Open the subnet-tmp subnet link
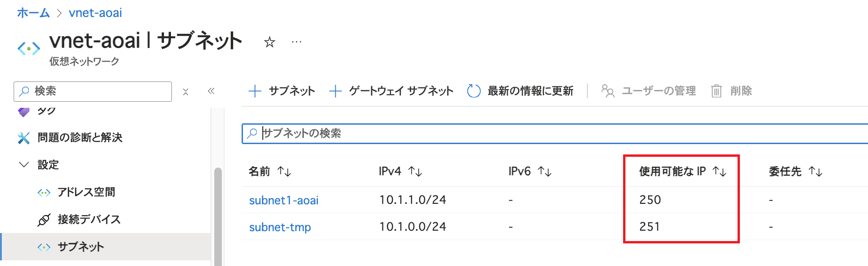Screen dimensions: 868x266 pyautogui.click(x=280, y=227)
